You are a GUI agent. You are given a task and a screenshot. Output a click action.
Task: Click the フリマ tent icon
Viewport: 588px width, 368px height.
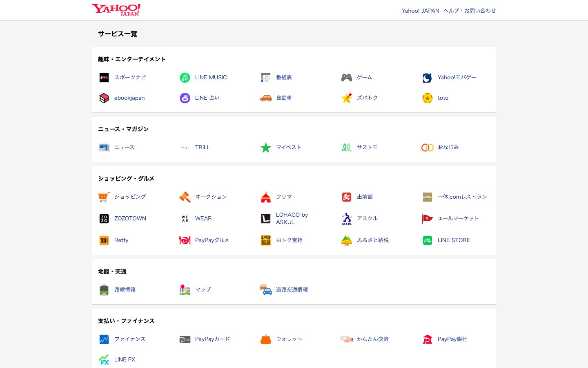click(266, 197)
